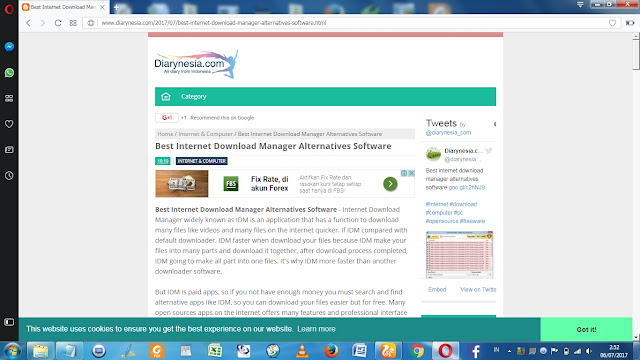
Task: Open the tab menu dropdown
Action: click(x=580, y=4)
